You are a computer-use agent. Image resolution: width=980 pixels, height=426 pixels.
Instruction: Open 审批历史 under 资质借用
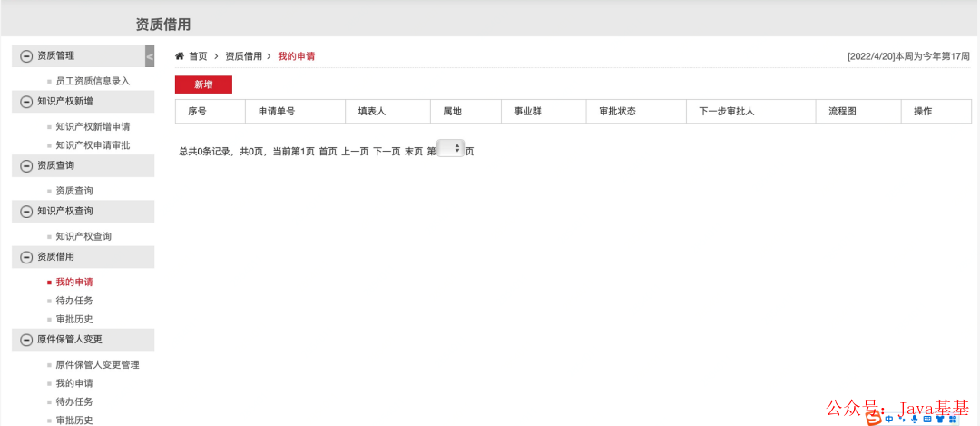pos(74,319)
